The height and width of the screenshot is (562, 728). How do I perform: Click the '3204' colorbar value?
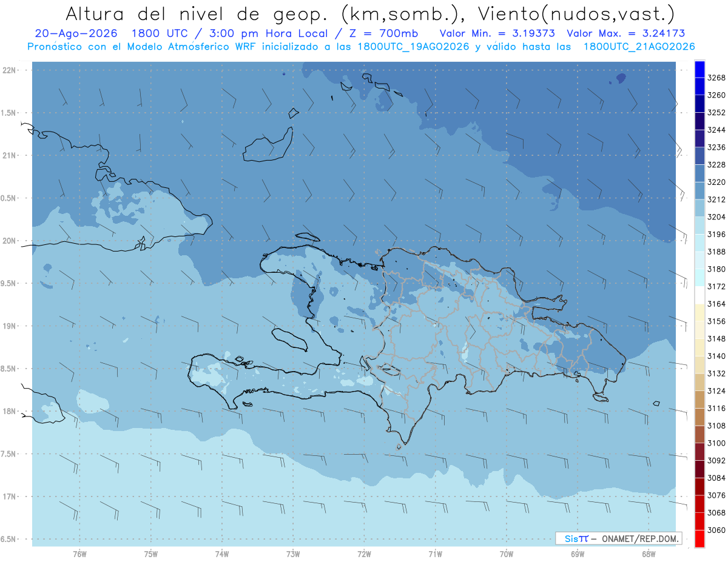(716, 216)
